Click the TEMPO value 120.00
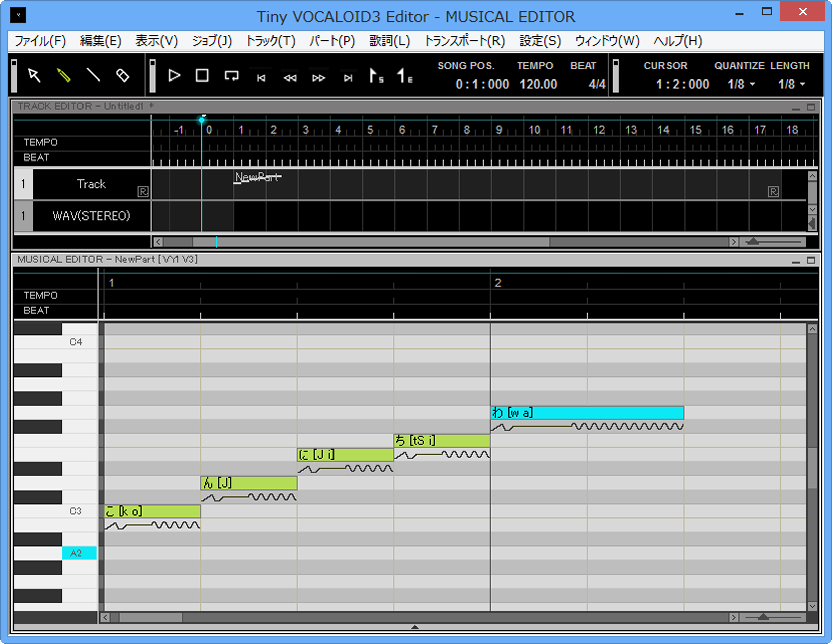This screenshot has height=644, width=832. pos(538,84)
